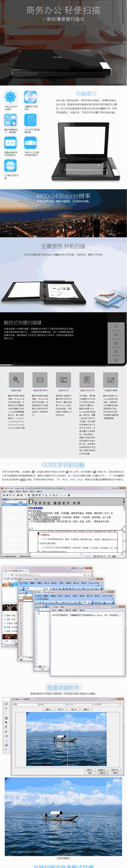127x868 pixels.
Task: Click the 扫描至电子邮件 envelope icon
Action: 39,380
